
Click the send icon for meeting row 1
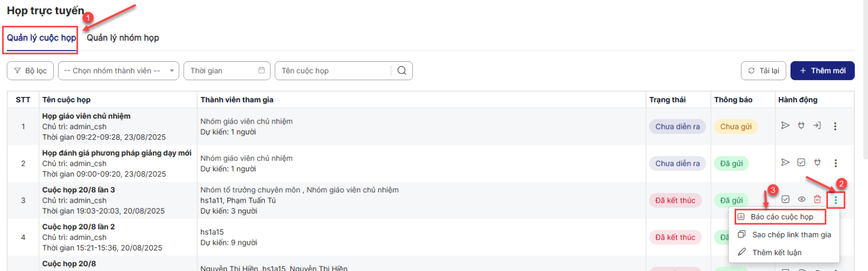[785, 126]
